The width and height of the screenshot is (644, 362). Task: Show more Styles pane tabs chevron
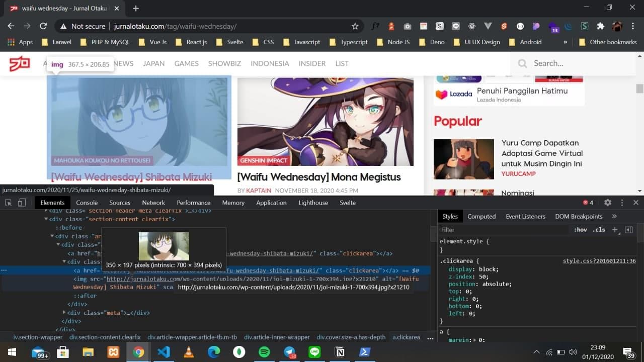coord(614,216)
